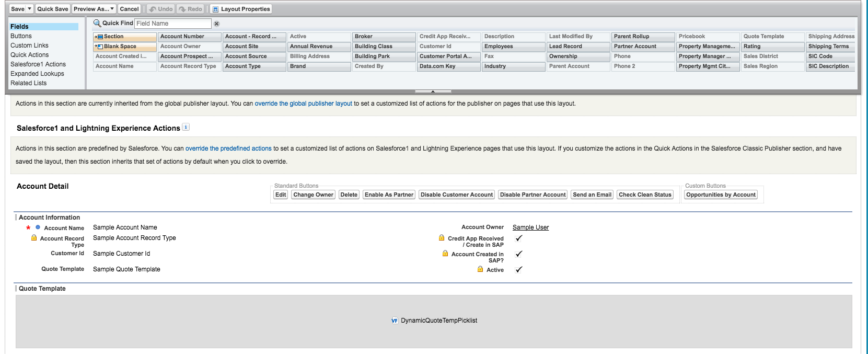The image size is (868, 354).
Task: Click the Quick Find Field Name input
Action: [172, 24]
